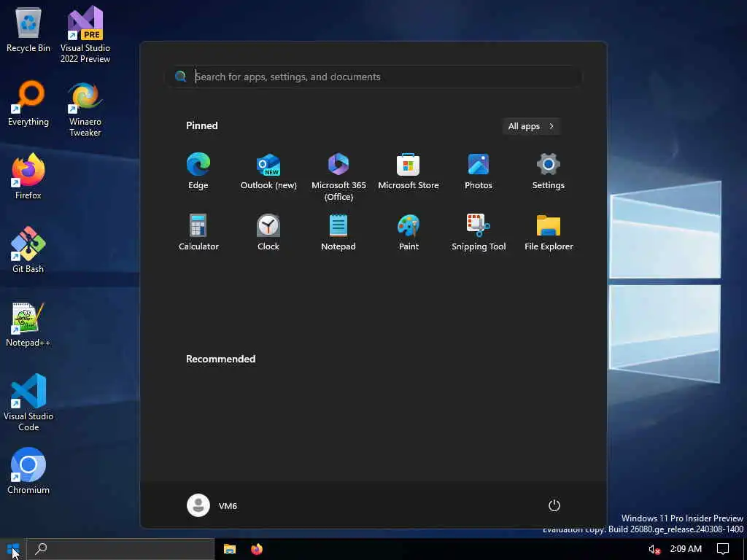Viewport: 747px width, 560px height.
Task: Open the VM6 user account menu
Action: pyautogui.click(x=212, y=505)
